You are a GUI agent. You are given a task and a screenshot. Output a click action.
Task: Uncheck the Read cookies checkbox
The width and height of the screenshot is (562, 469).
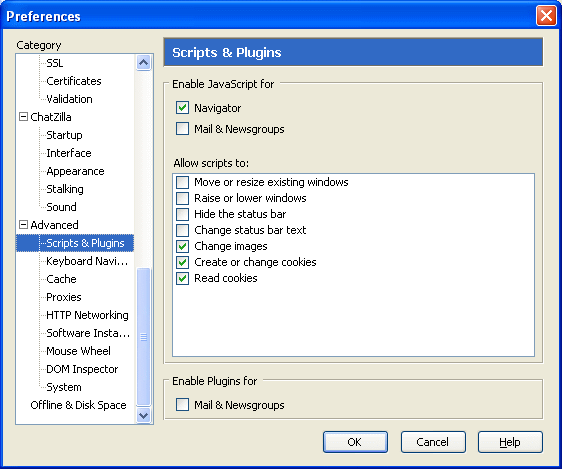[182, 278]
